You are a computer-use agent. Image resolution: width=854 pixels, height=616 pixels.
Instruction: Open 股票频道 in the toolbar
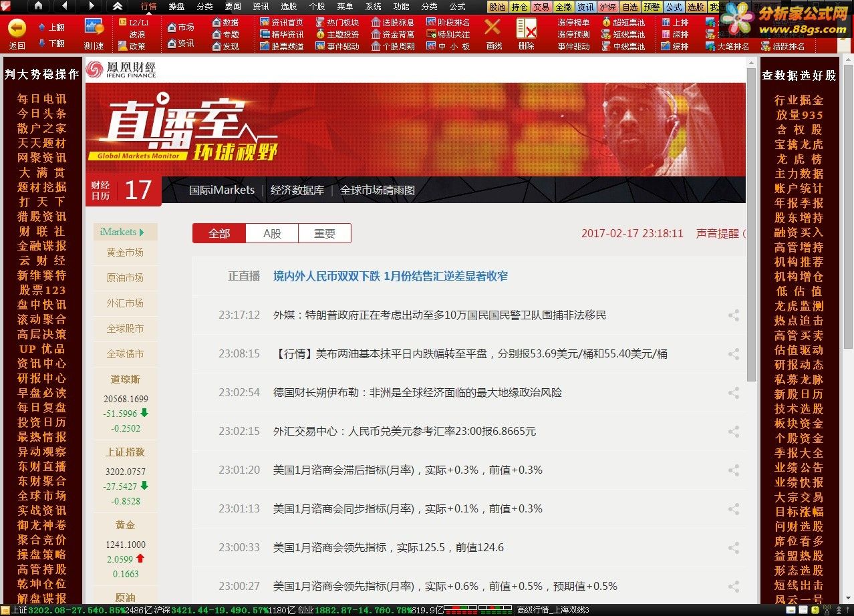(x=282, y=47)
